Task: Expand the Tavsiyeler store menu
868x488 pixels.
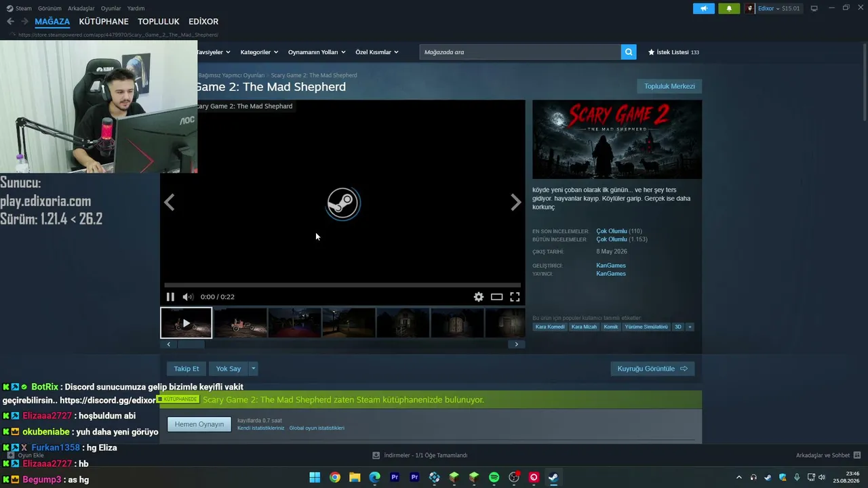Action: pyautogui.click(x=213, y=52)
